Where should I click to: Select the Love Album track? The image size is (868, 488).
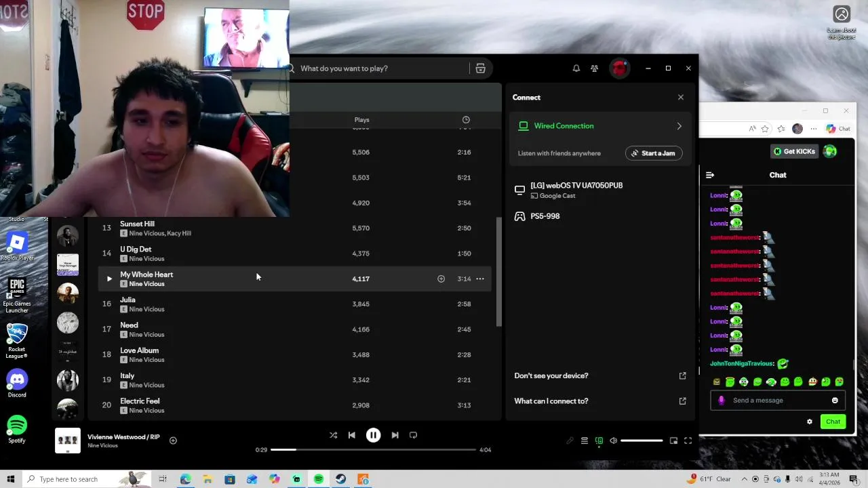(x=295, y=354)
